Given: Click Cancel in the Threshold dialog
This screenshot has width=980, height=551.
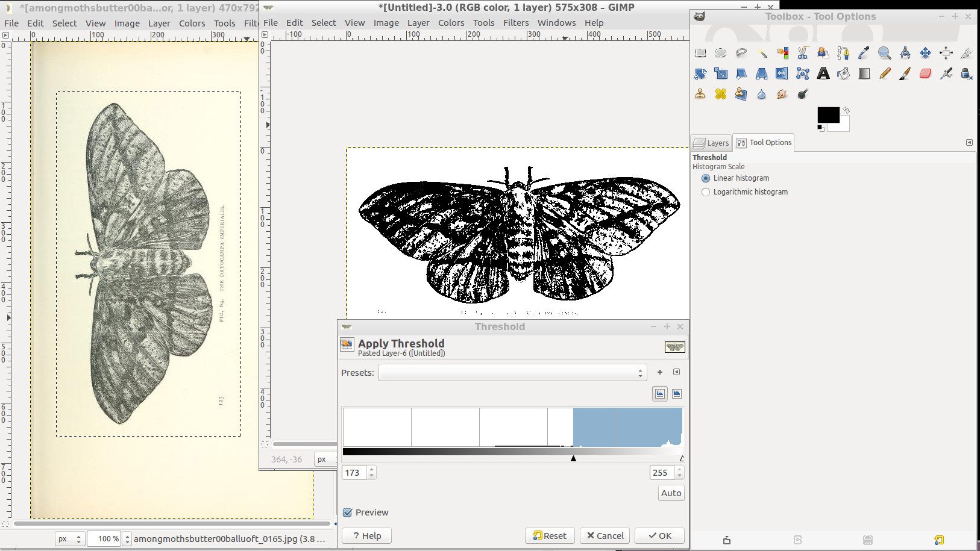Looking at the screenshot, I should pos(605,536).
